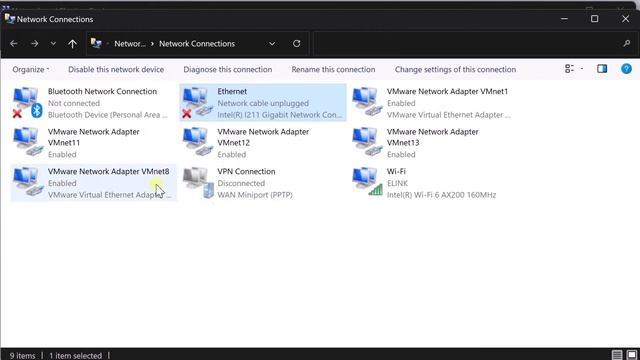
Task: Maximize the Network Connections window
Action: [594, 19]
